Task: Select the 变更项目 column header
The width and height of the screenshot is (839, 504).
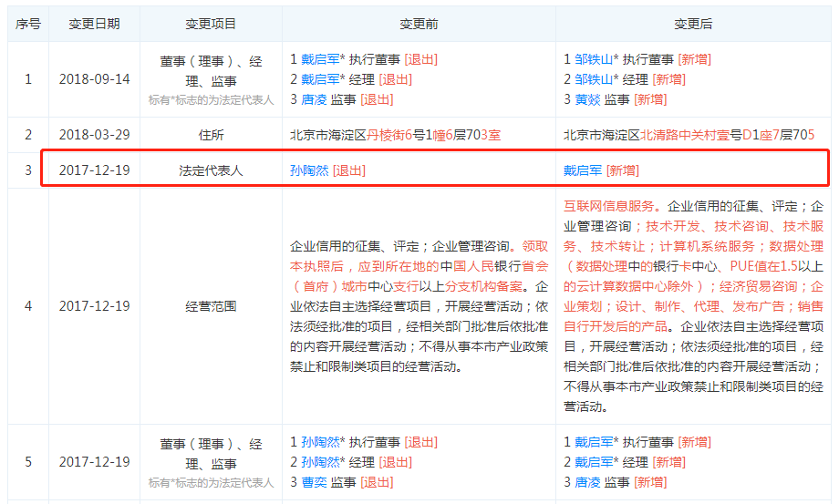Action: tap(211, 24)
